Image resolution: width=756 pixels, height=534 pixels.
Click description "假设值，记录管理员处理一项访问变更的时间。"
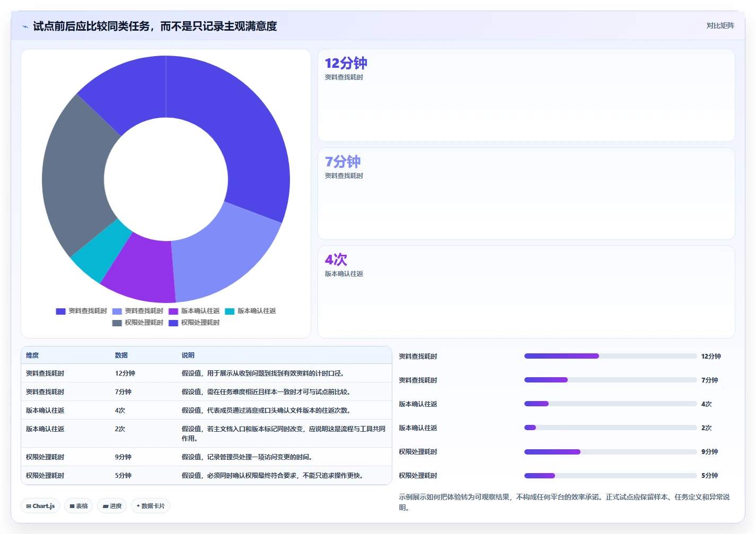pyautogui.click(x=249, y=457)
